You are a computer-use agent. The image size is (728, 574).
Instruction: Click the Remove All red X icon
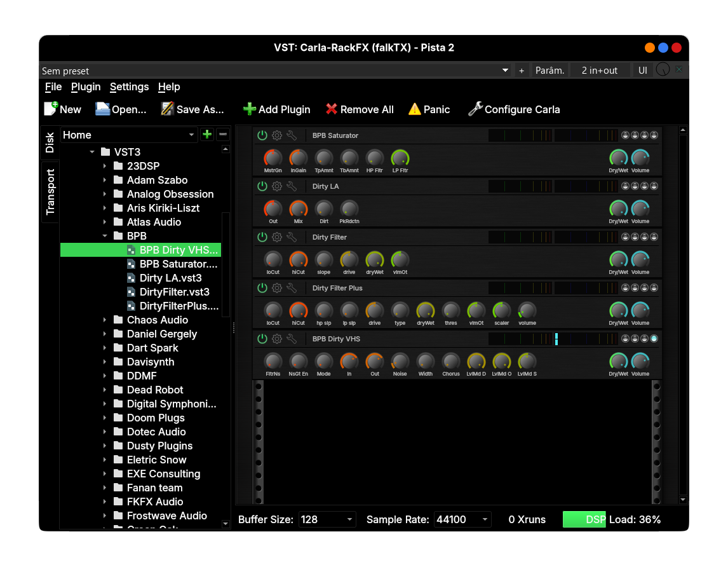[x=332, y=109]
